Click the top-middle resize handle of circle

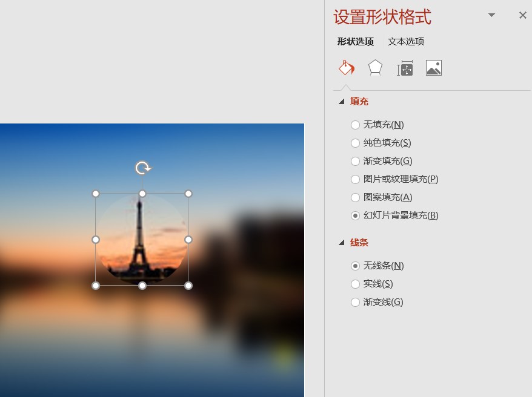142,194
